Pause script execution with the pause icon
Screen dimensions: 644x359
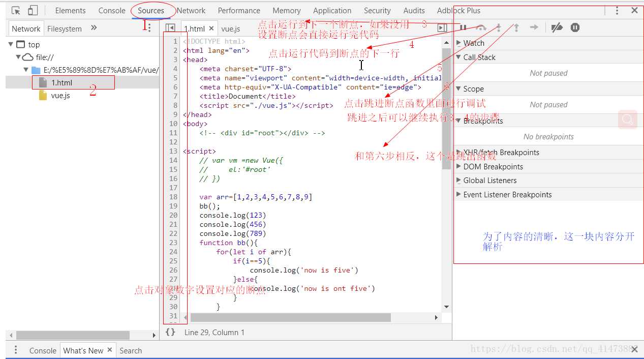[x=463, y=27]
